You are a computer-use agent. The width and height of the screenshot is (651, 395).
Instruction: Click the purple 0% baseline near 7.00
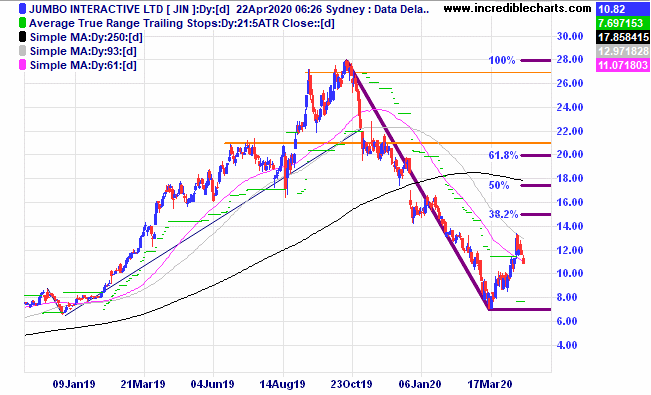coord(521,309)
